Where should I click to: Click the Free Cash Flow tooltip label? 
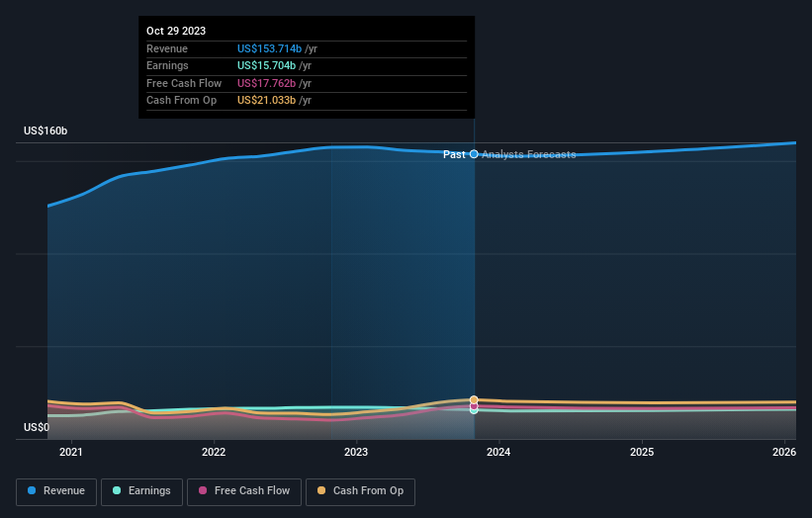184,83
